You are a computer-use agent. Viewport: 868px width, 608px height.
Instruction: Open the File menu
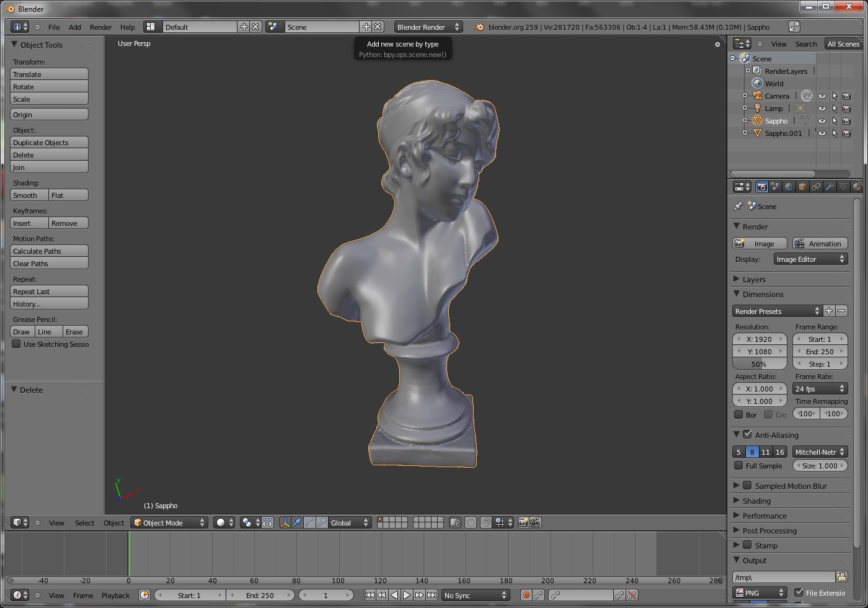54,27
